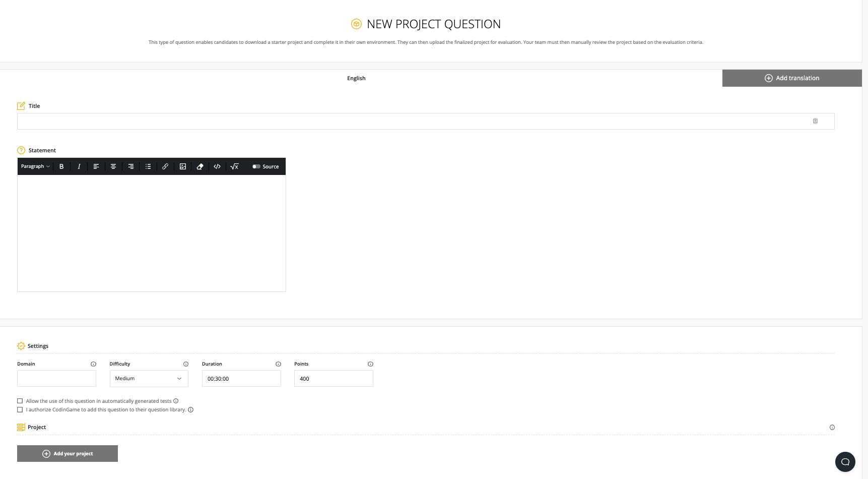Screen dimensions: 868x479
Task: Check authorization to add question to CodinGame library
Action: click(20, 409)
